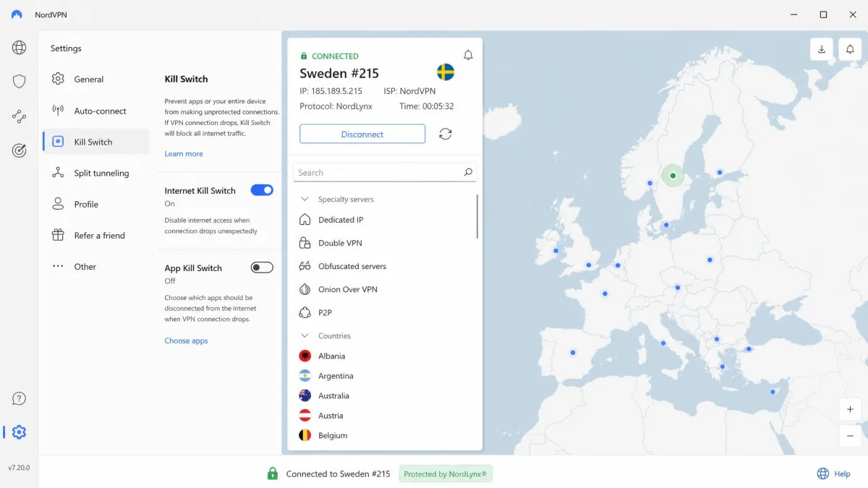Click the help question mark sidebar icon
The height and width of the screenshot is (488, 868).
20,398
